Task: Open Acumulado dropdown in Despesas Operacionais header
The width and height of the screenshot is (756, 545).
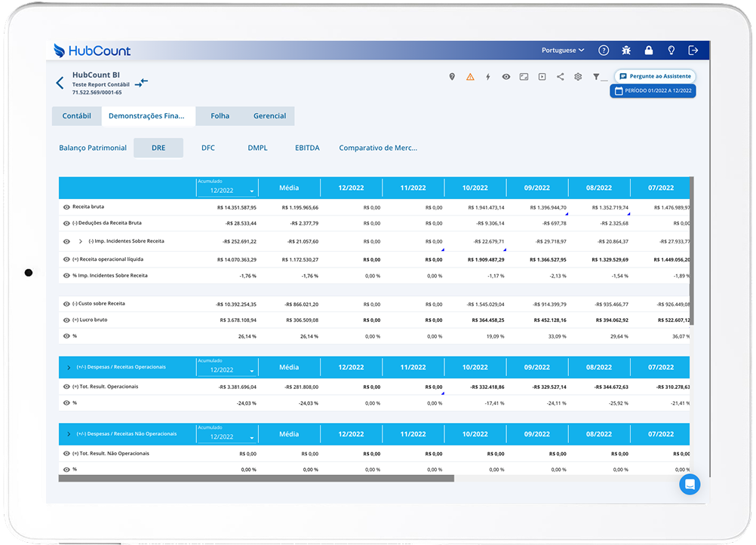Action: pyautogui.click(x=226, y=369)
